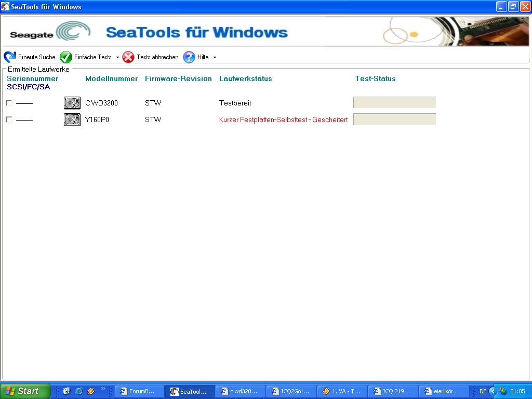Click the Winamp quick launch icon
This screenshot has width=532, height=399.
coord(90,391)
